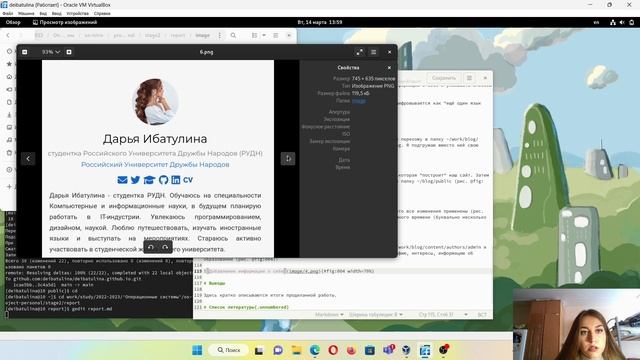This screenshot has height=360, width=640.
Task: Open the Ширина табуляции dropdown in gedit
Action: pyautogui.click(x=376, y=315)
